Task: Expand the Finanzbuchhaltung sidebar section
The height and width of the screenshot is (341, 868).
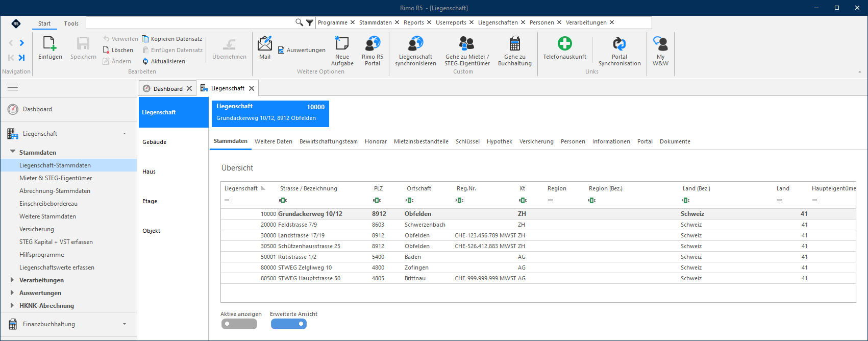Action: [x=125, y=324]
